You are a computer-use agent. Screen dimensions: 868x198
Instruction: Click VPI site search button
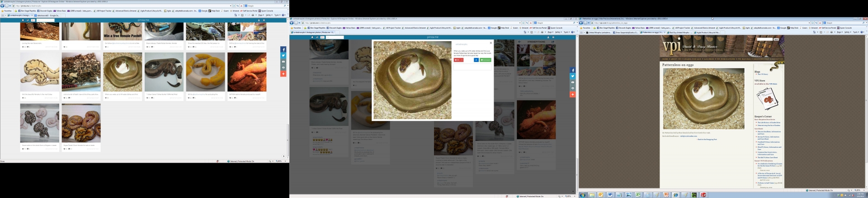point(776,39)
